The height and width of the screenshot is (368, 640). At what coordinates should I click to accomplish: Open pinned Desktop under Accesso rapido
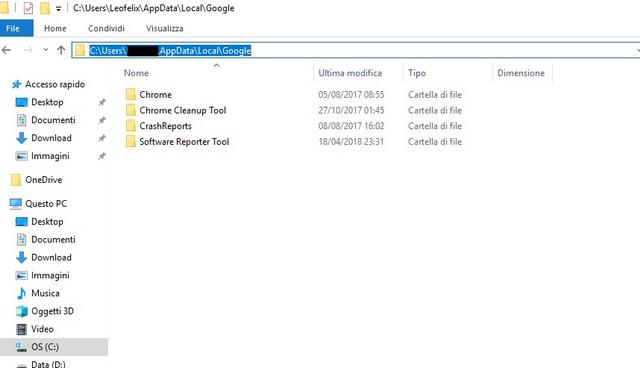point(47,102)
